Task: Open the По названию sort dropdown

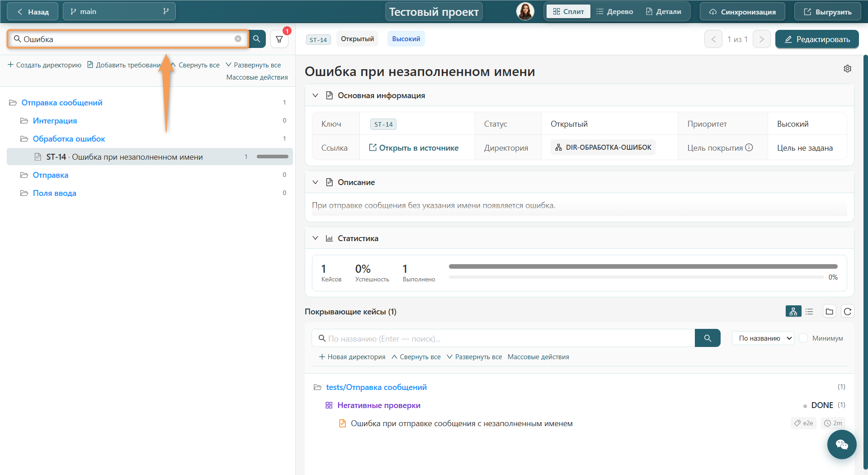Action: pos(763,338)
